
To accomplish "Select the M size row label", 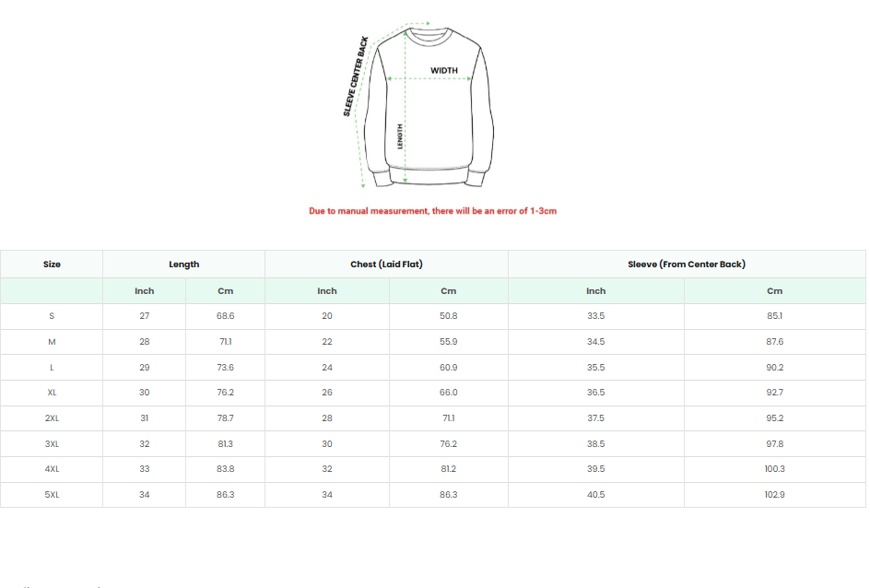I will 52,342.
